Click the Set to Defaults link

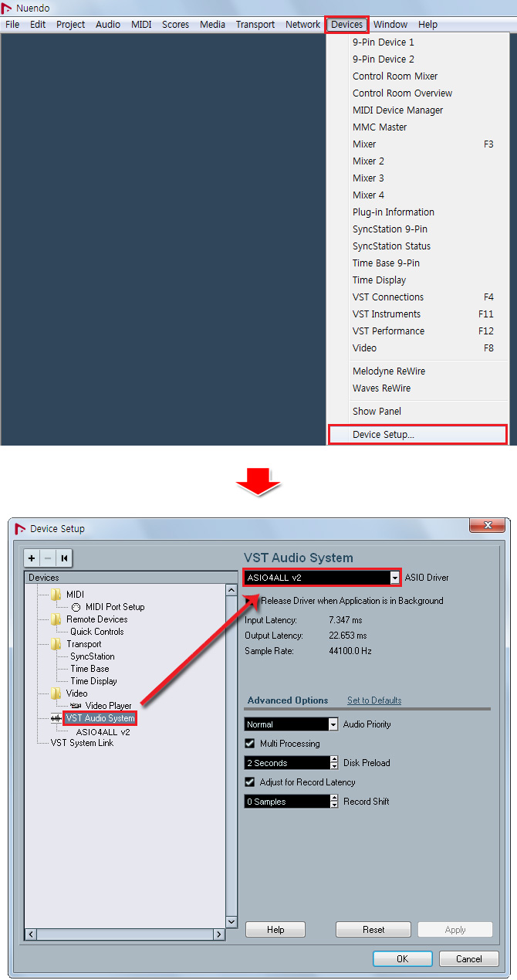pyautogui.click(x=374, y=700)
